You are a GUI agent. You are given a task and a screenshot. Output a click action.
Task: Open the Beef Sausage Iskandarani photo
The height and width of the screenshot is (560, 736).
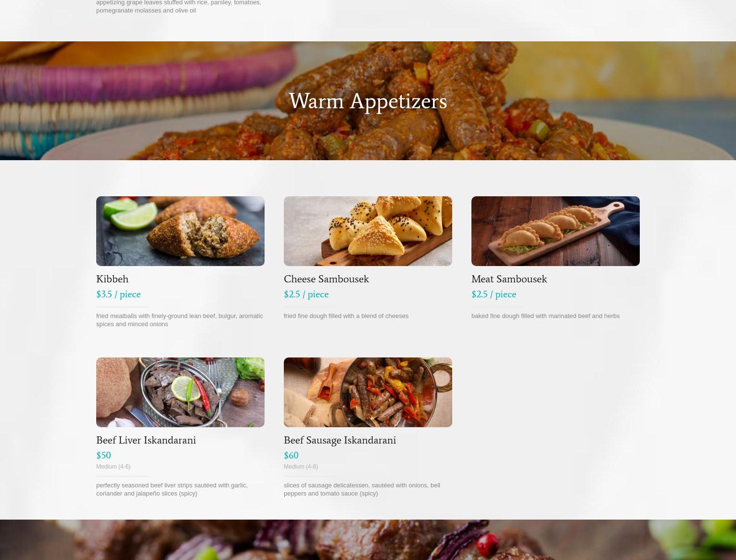[x=368, y=392]
